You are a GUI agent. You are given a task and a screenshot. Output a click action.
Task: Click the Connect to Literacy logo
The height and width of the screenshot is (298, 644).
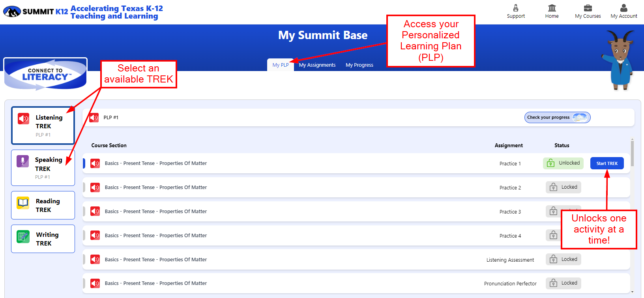click(45, 74)
